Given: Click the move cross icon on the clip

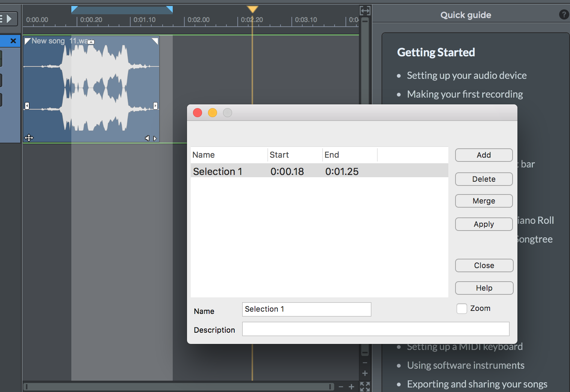Looking at the screenshot, I should [29, 138].
